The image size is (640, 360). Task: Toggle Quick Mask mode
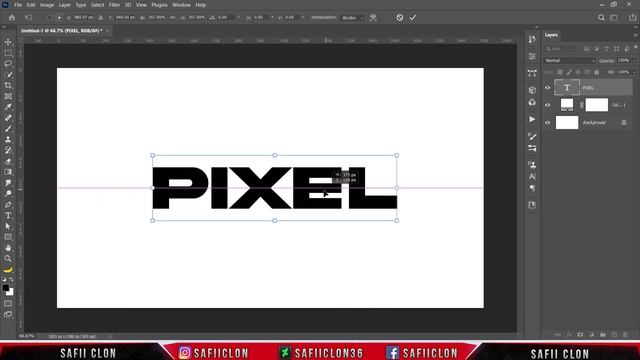pos(8,304)
